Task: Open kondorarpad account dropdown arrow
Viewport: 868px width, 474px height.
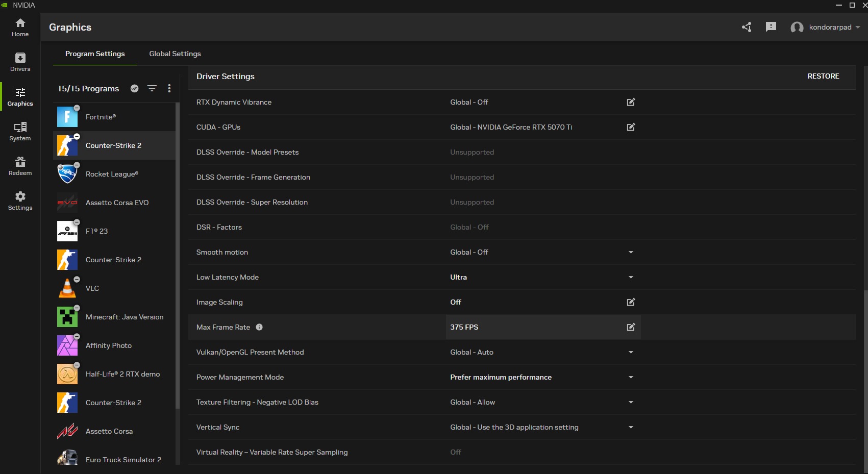Action: click(858, 27)
